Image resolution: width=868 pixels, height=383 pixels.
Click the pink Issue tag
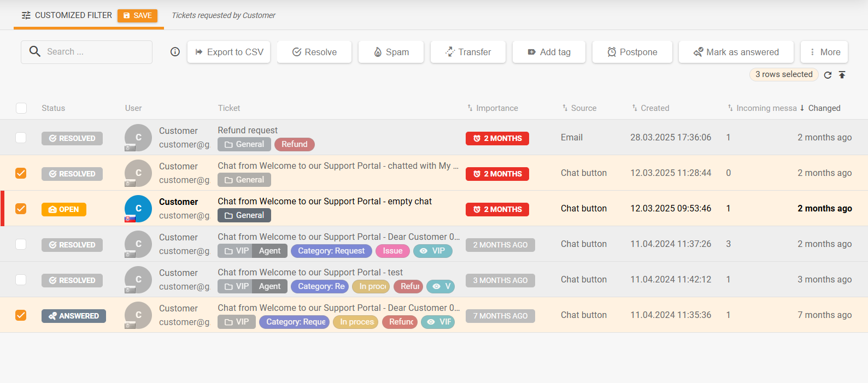click(392, 251)
